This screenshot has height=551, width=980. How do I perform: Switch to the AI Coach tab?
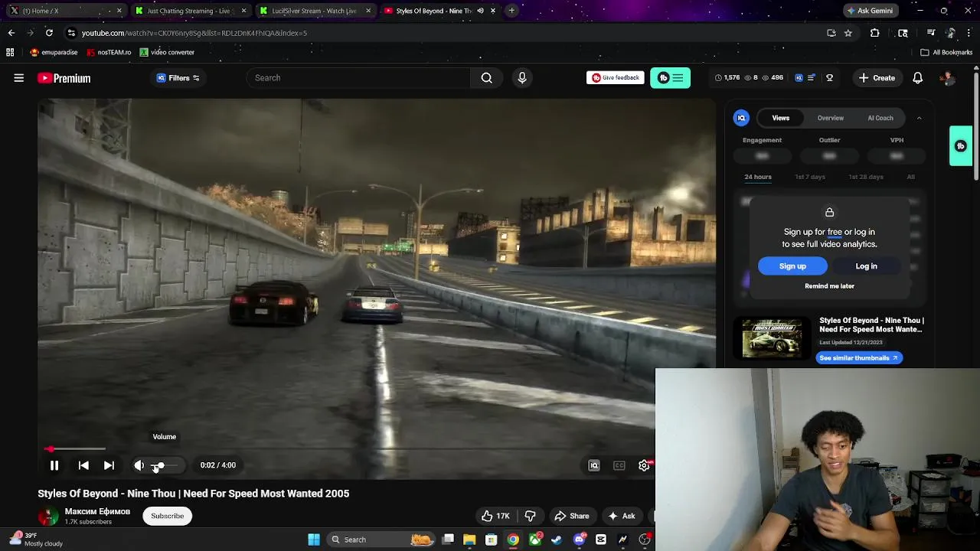(x=880, y=118)
